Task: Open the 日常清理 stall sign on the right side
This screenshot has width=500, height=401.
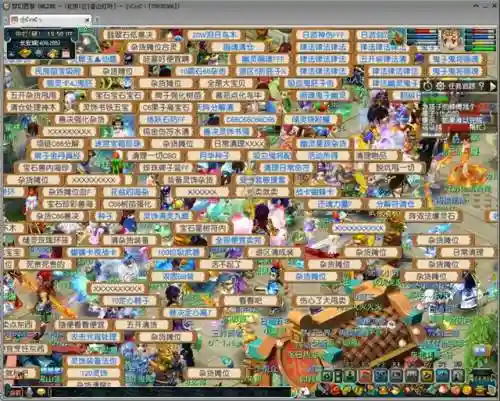Action: click(468, 252)
